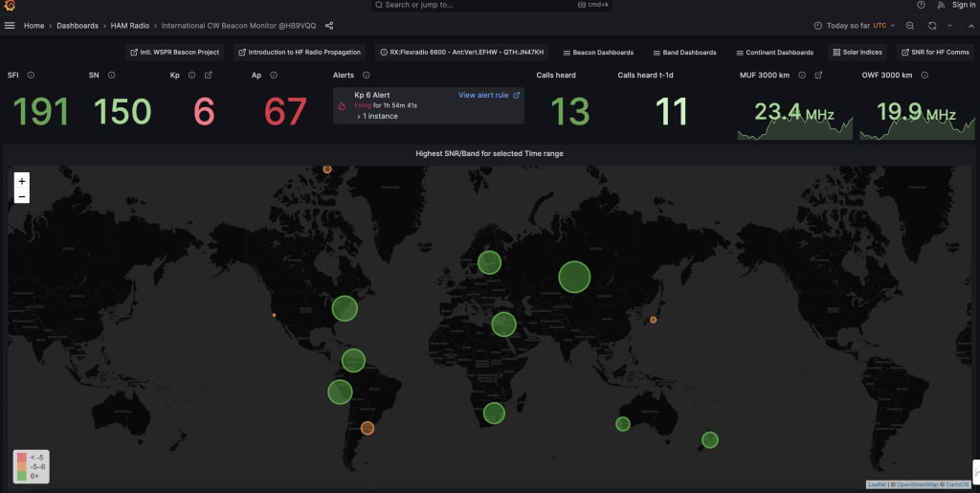Viewport: 980px width, 493px height.
Task: Open the Band Dashboards menu
Action: coord(683,53)
